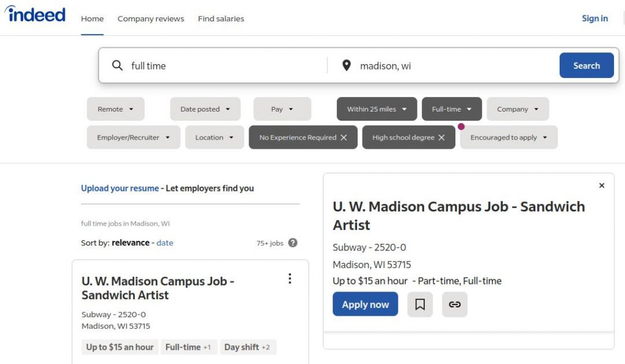Click the Up to $15 an hour tag
Viewport: 625px width, 364px height.
[120, 347]
